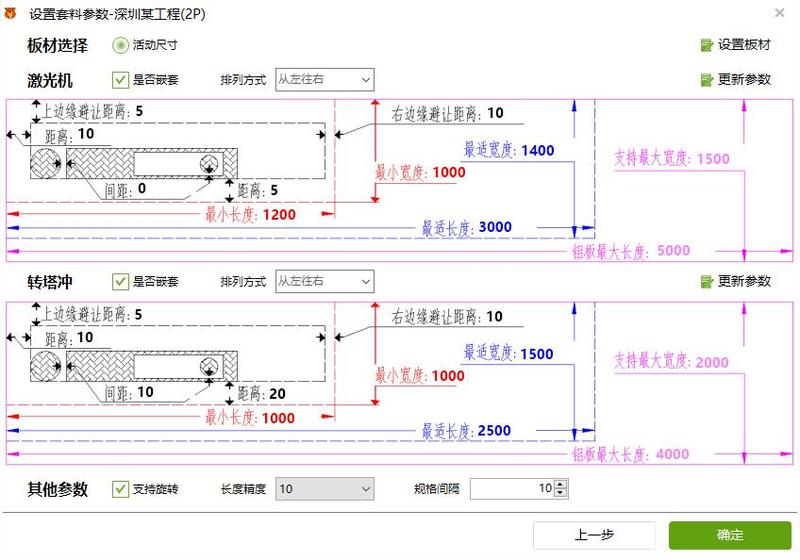The width and height of the screenshot is (800, 560).
Task: Open the 长度精度 dropdown
Action: pos(324,489)
